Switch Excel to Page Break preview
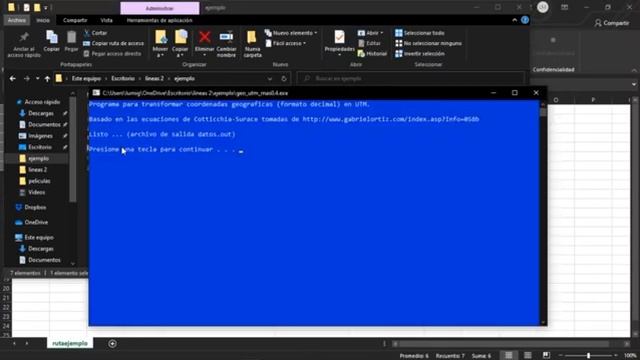 pyautogui.click(x=547, y=356)
